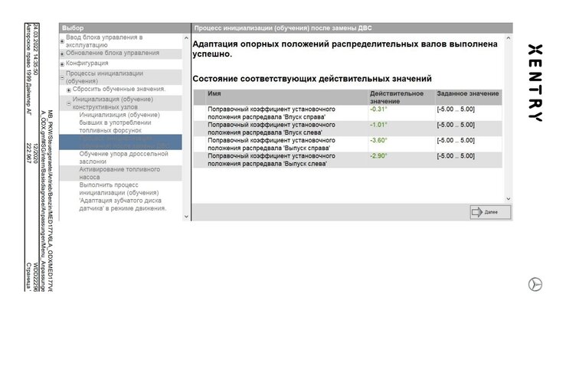Open 'Инициализиция бывших в употреблении топливных форсунок'
Screen dimensions: 566x392
[119, 122]
